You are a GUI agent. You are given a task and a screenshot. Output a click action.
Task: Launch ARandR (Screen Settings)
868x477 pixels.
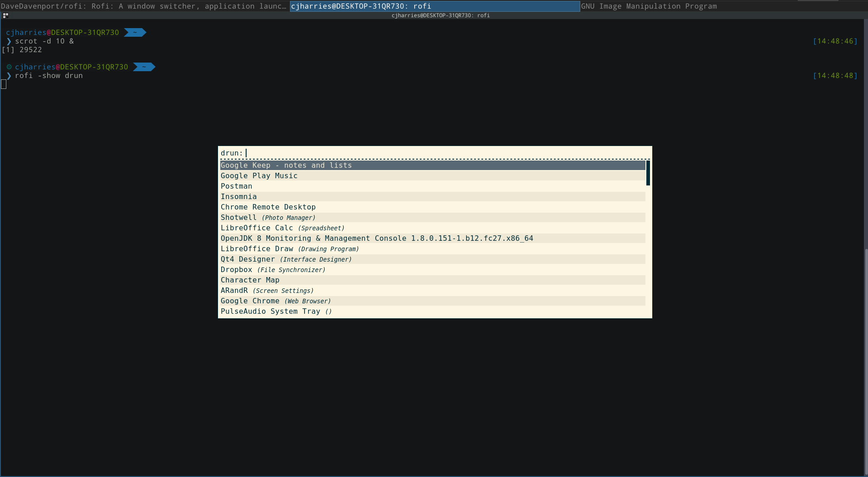click(433, 291)
